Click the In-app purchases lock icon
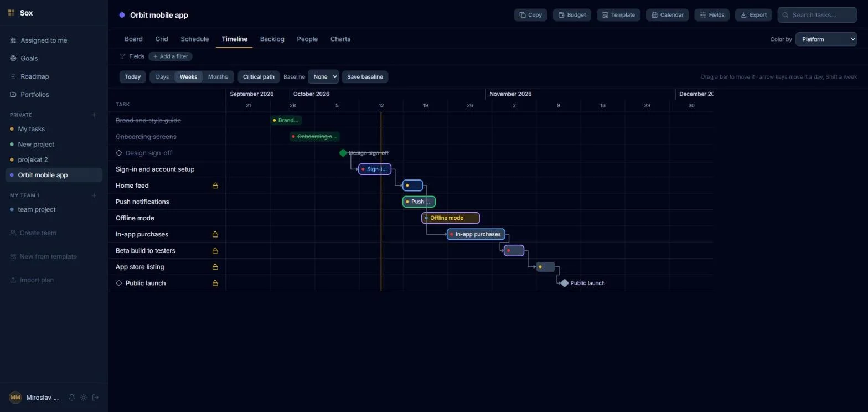Image resolution: width=868 pixels, height=412 pixels. coord(215,234)
